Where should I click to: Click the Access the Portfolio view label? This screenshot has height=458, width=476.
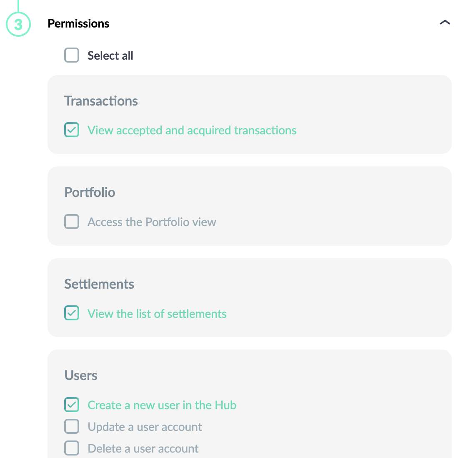point(152,222)
